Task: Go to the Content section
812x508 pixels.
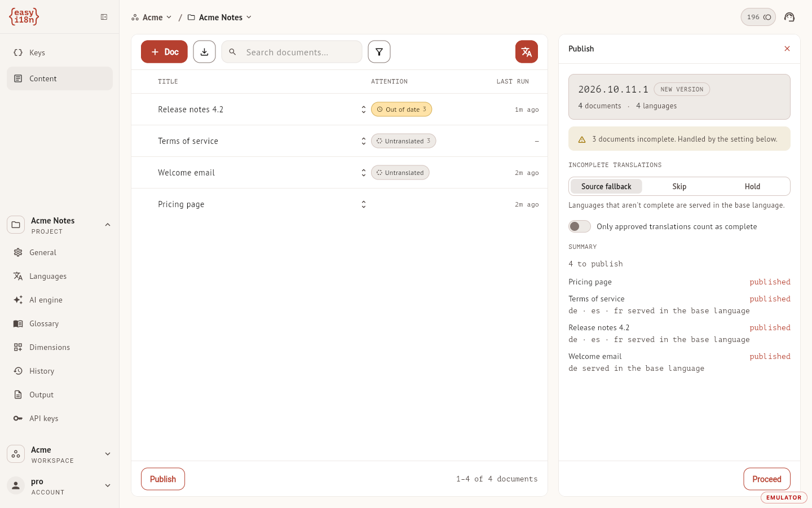Action: 60,78
